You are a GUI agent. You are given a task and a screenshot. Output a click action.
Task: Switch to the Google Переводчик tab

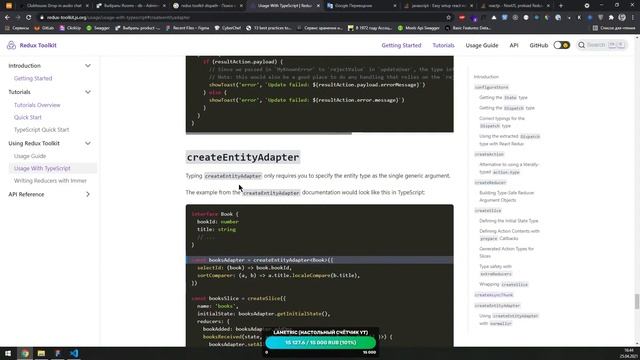pyautogui.click(x=360, y=6)
